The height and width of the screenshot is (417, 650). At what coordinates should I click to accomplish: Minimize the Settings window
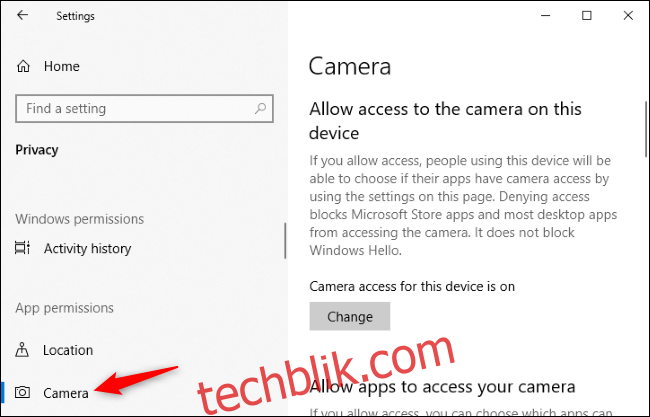(546, 16)
